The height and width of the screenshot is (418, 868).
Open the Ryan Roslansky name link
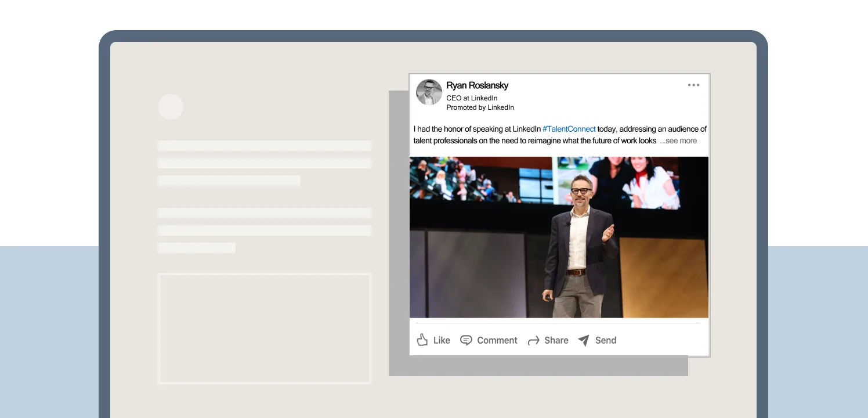[477, 85]
